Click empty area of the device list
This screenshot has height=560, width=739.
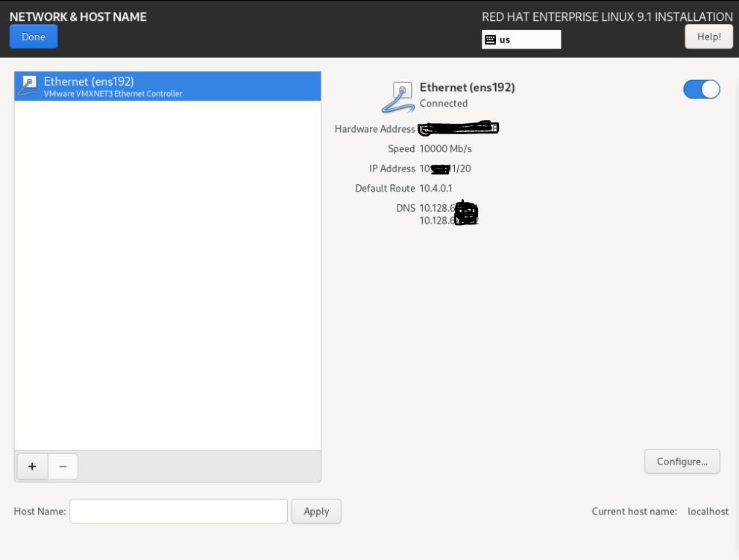click(167, 276)
